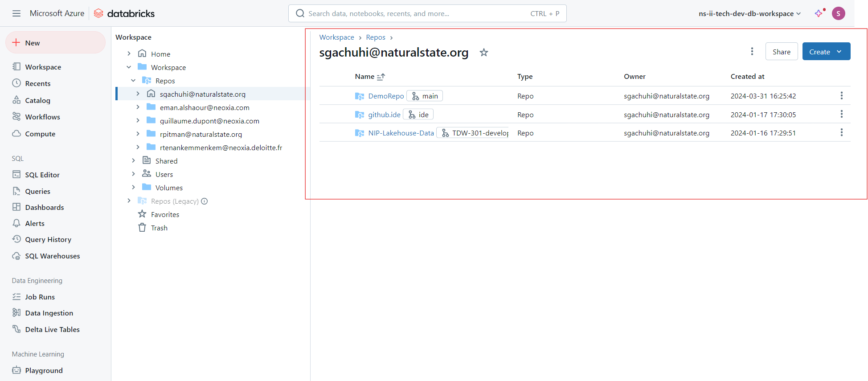The height and width of the screenshot is (381, 868).
Task: Open the user avatar S menu
Action: 839,13
